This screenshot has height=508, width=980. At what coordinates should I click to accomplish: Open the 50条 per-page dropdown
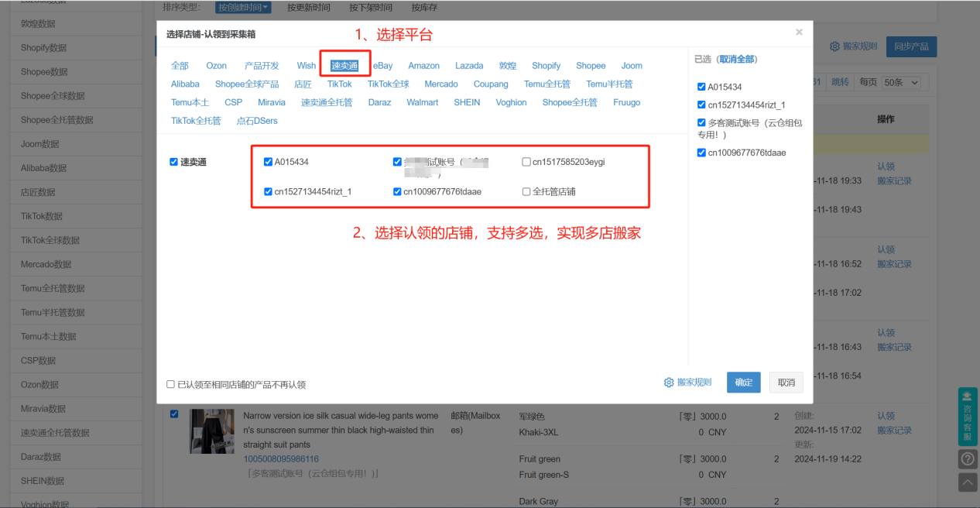[x=902, y=82]
